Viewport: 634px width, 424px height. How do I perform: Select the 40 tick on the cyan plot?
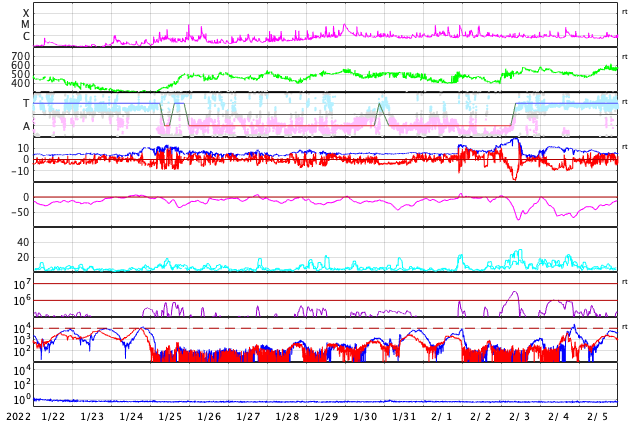click(23, 242)
